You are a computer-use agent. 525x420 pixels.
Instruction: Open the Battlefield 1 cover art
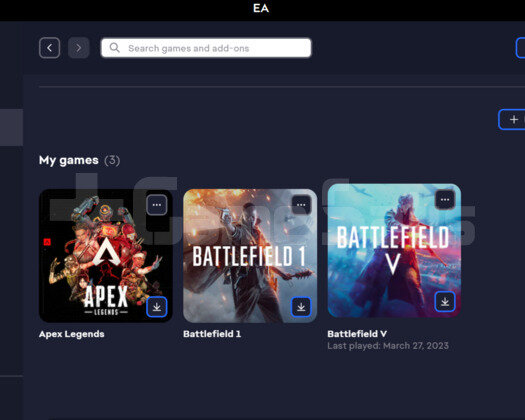tap(250, 256)
